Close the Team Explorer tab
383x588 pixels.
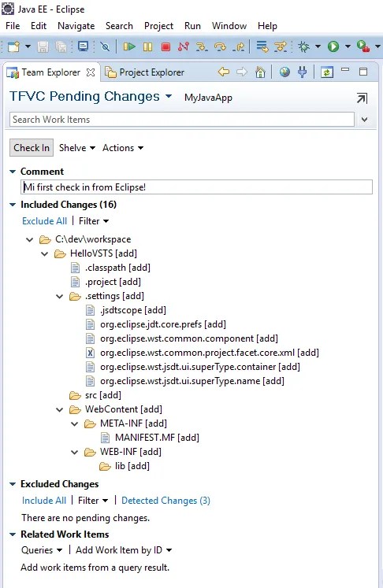coord(91,72)
